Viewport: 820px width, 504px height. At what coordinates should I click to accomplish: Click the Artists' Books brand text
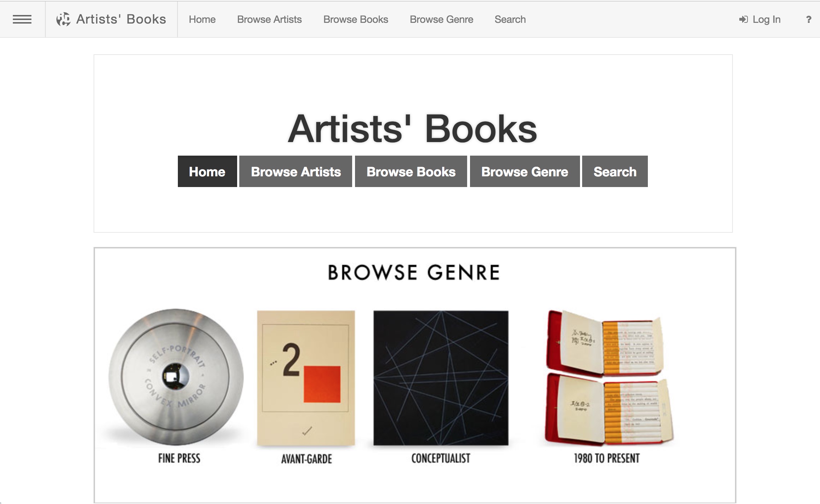tap(121, 19)
